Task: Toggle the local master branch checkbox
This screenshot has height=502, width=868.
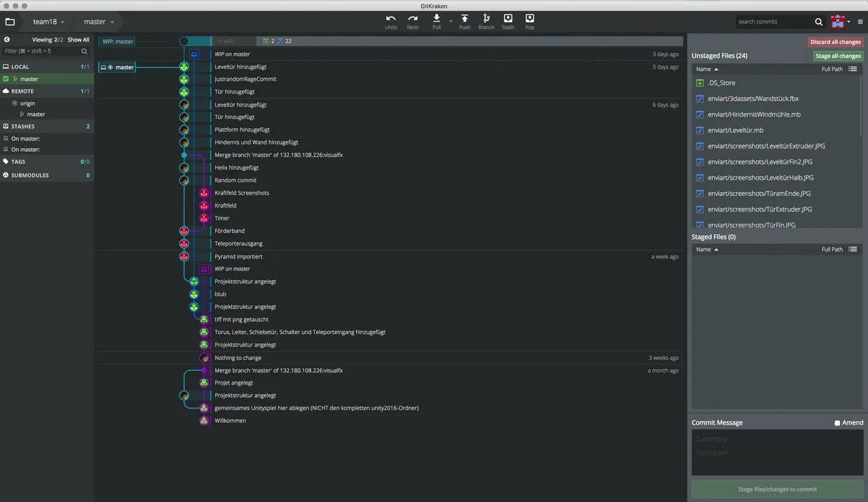Action: pyautogui.click(x=6, y=79)
